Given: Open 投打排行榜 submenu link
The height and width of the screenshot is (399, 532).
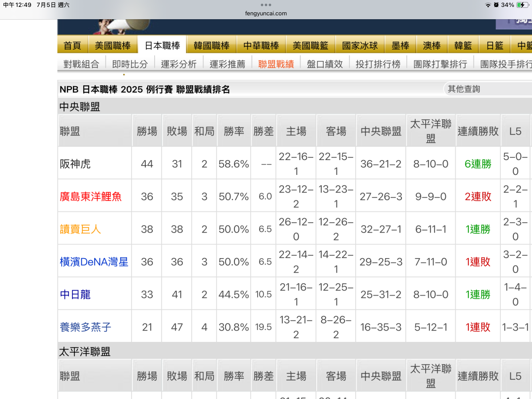Looking at the screenshot, I should [x=378, y=64].
